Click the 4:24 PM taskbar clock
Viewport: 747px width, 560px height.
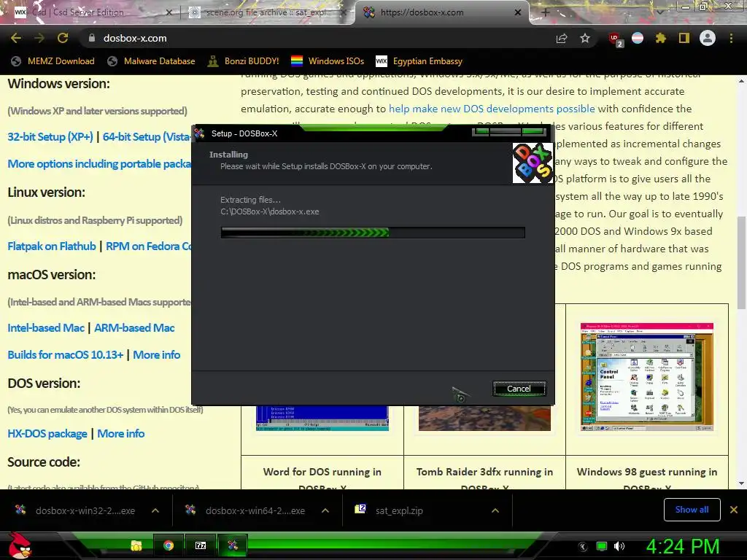point(683,546)
